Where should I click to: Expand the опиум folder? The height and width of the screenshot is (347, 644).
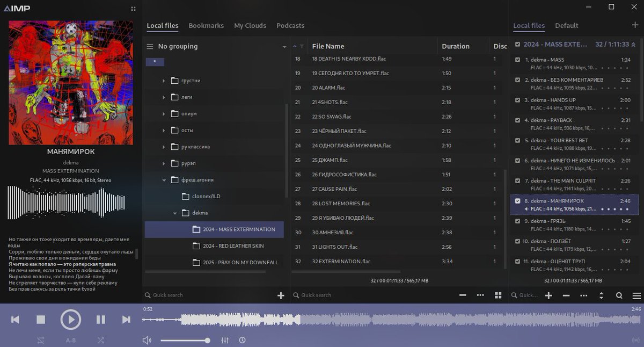(164, 114)
